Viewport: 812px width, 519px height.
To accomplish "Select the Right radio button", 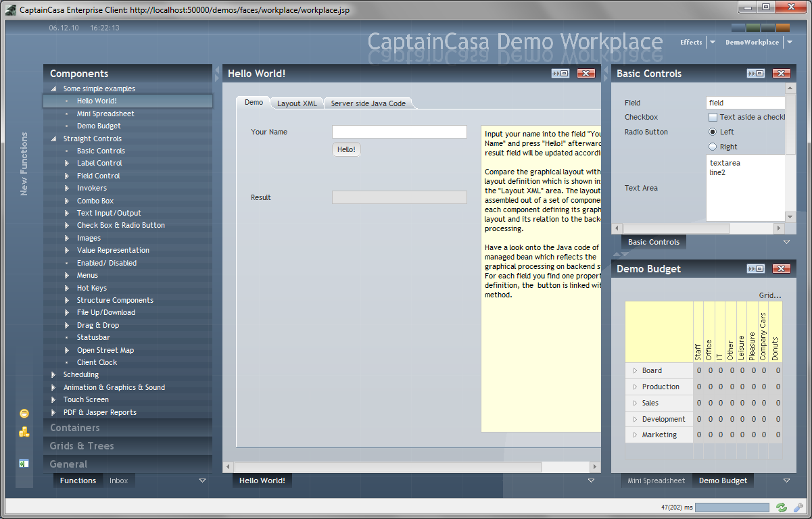I will (x=713, y=147).
